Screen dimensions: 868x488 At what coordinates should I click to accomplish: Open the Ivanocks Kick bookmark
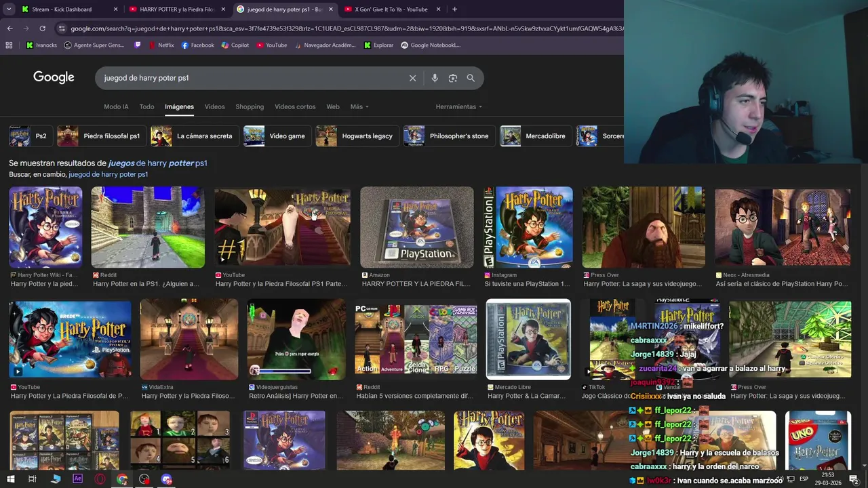pyautogui.click(x=41, y=45)
